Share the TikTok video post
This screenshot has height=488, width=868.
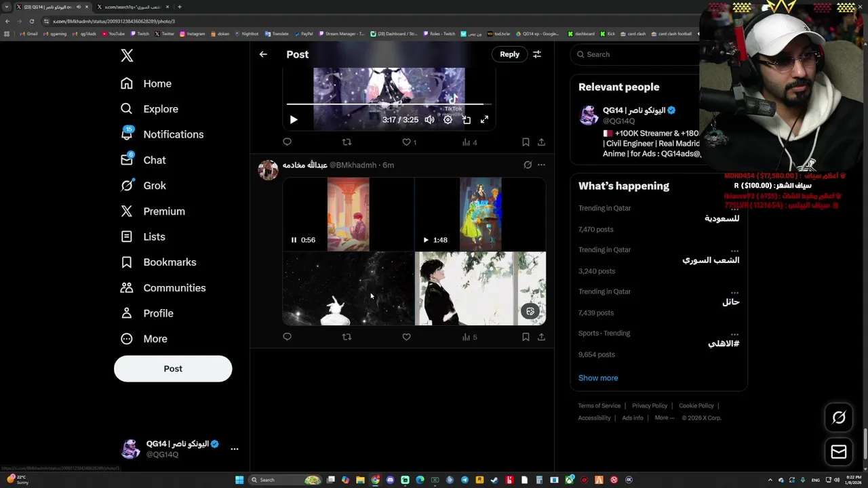tap(541, 142)
